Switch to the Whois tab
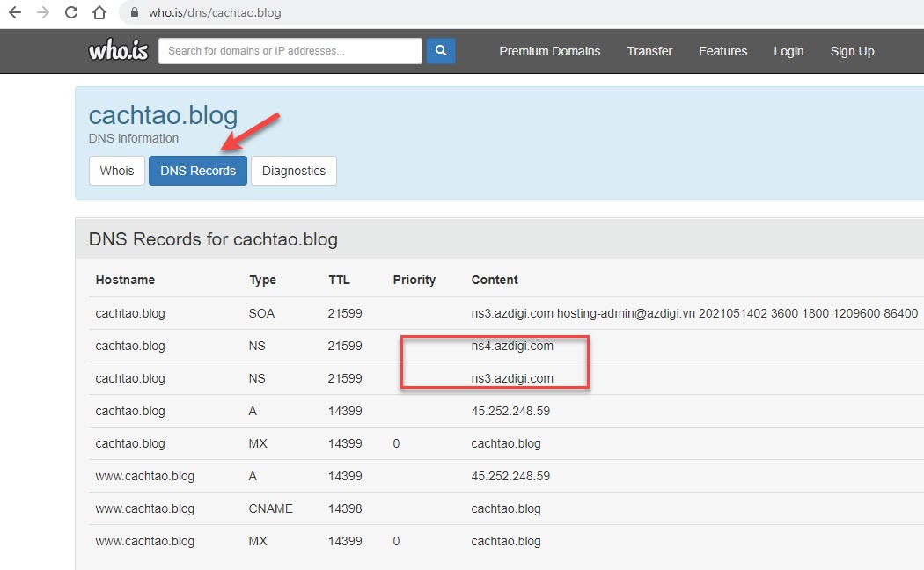 117,171
